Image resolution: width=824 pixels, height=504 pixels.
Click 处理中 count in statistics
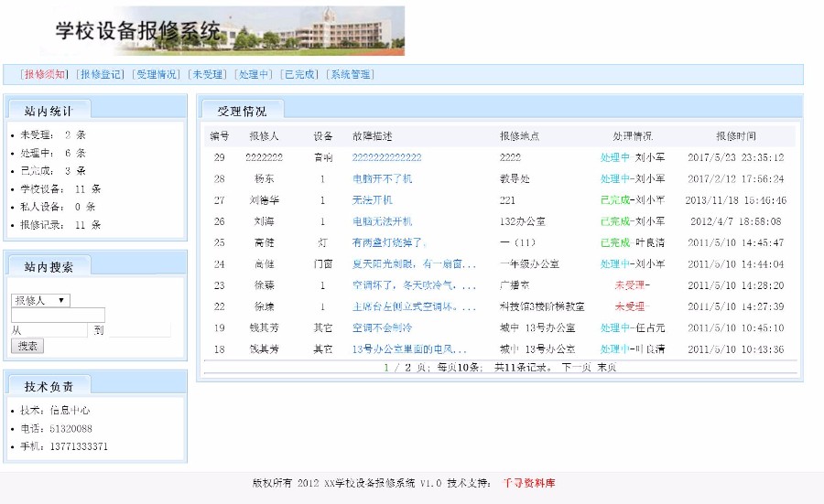(53, 153)
